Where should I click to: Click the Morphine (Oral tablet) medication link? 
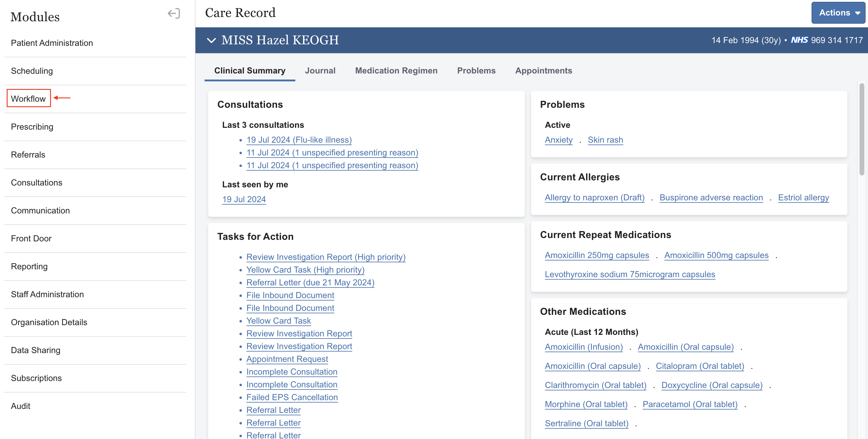[586, 404]
